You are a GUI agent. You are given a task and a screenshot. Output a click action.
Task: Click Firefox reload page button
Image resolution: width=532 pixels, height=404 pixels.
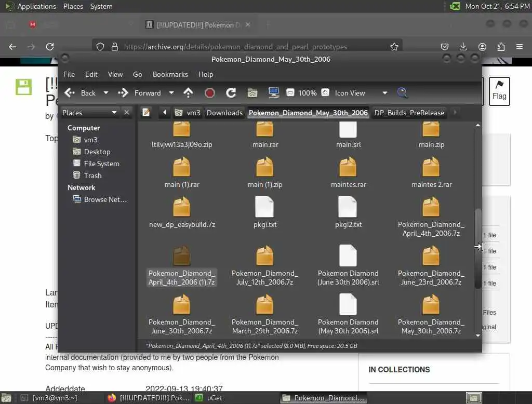(50, 47)
